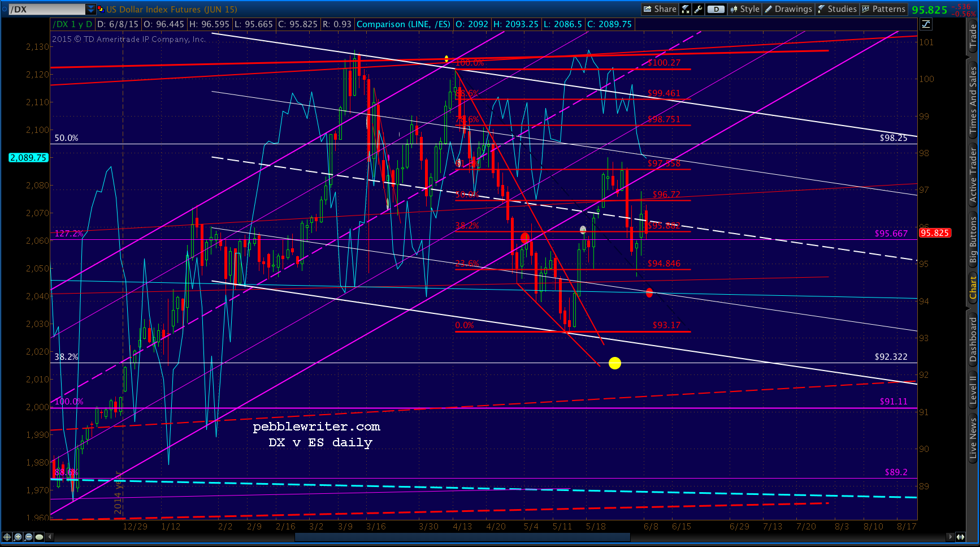980x547 pixels.
Task: Click the '50.0%' retracement label on left
Action: coord(67,138)
